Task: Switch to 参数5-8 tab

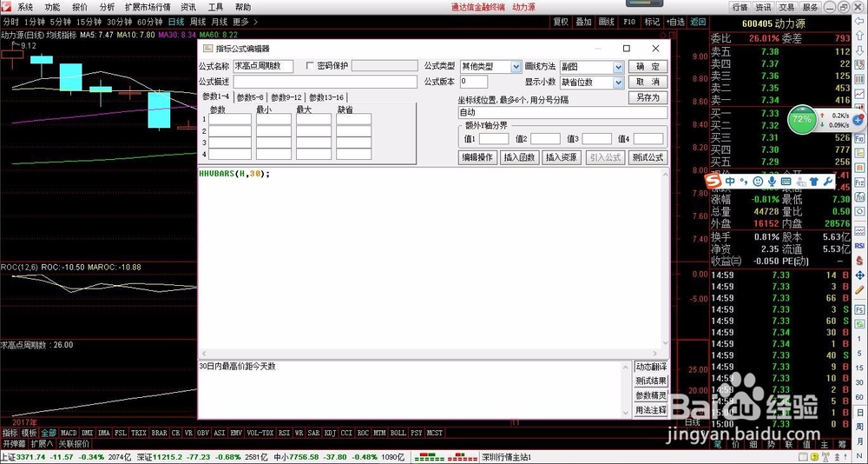Action: (x=250, y=97)
